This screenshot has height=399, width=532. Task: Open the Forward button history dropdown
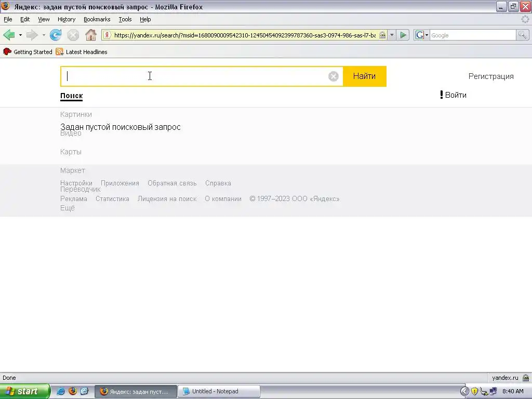(44, 35)
